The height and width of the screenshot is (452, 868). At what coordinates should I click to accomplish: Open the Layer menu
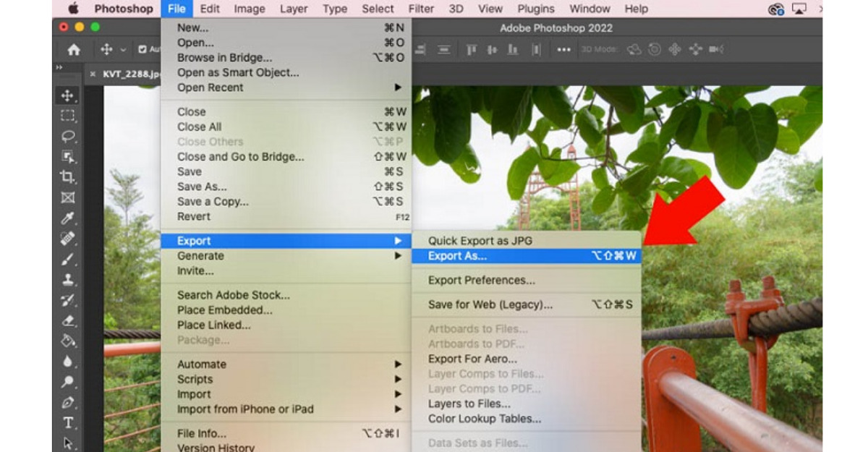click(x=293, y=9)
